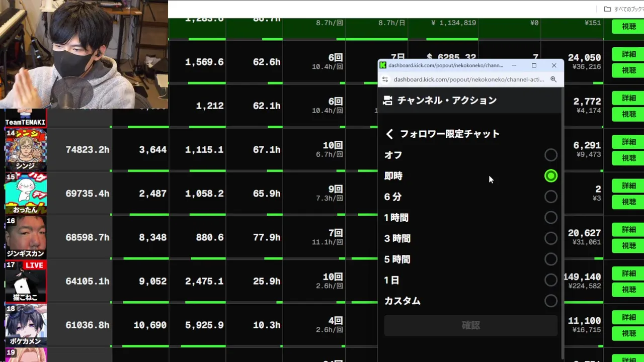The width and height of the screenshot is (644, 362).
Task: Click the 8,348 value
Action: pos(152,237)
